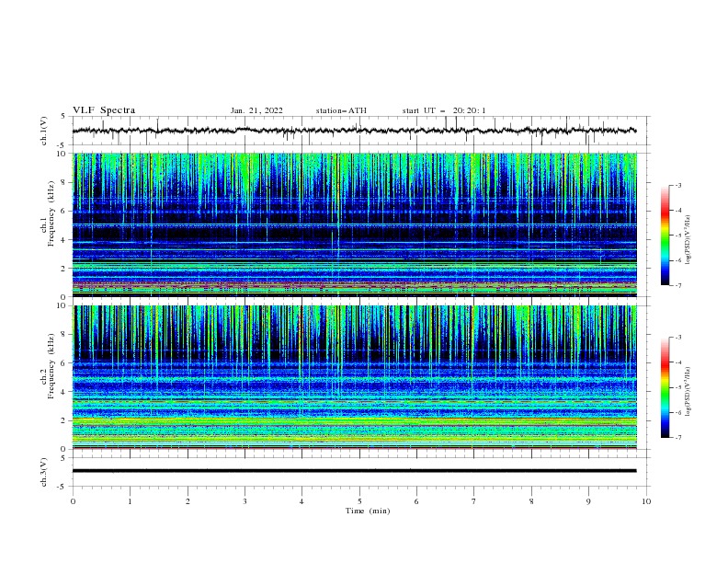This screenshot has width=728, height=563.
Task: Click time axis tick label "4"
Action: pos(301,501)
